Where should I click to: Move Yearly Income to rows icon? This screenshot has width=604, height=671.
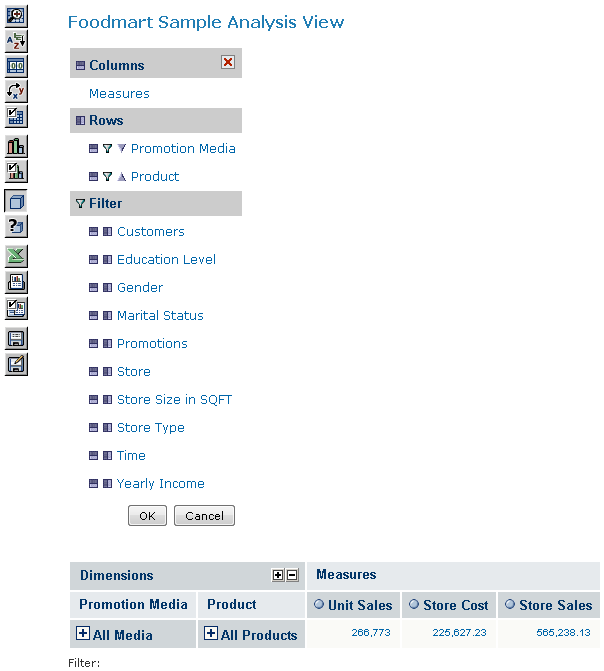tap(107, 484)
